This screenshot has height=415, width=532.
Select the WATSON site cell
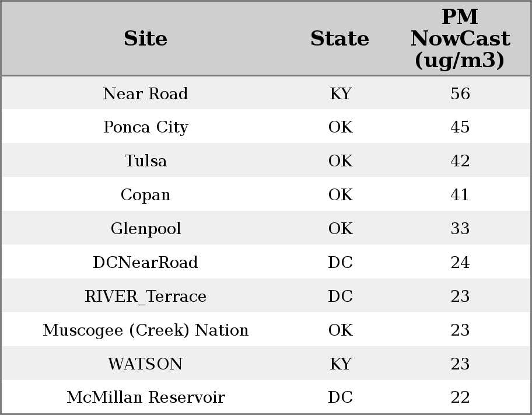point(146,364)
